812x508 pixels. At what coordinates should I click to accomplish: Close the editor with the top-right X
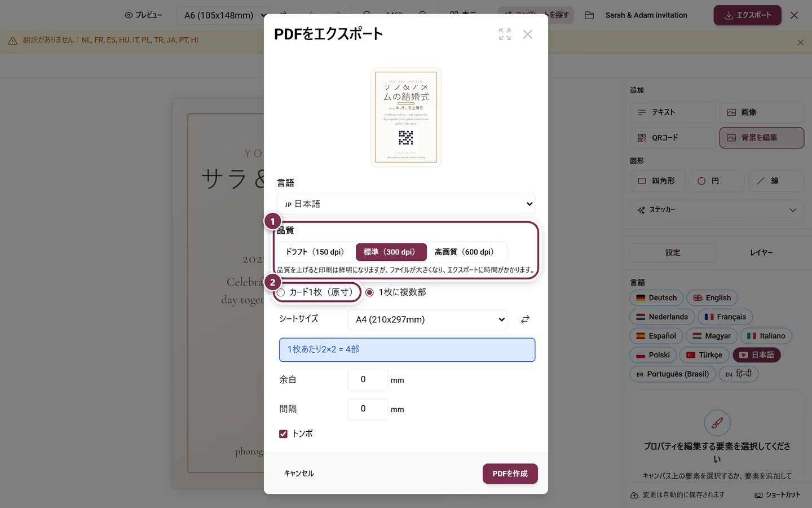click(794, 15)
